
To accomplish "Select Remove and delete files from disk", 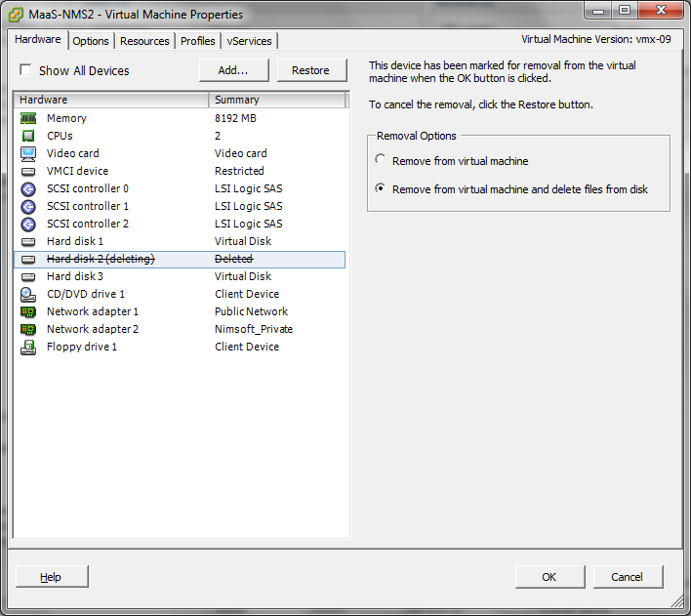I will 380,187.
